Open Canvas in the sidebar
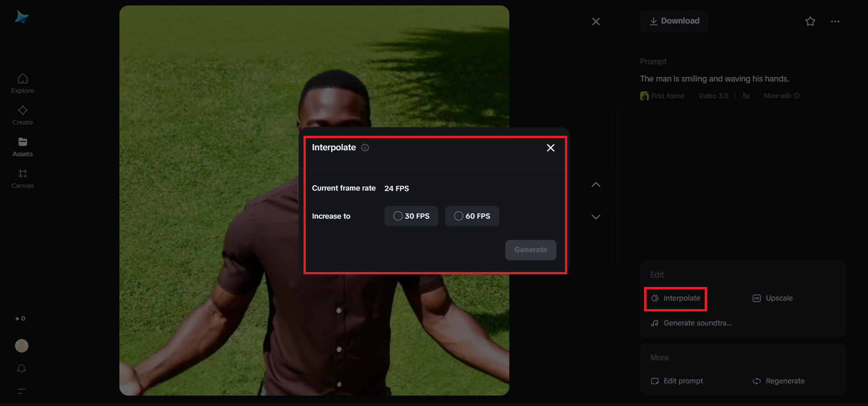 point(23,179)
